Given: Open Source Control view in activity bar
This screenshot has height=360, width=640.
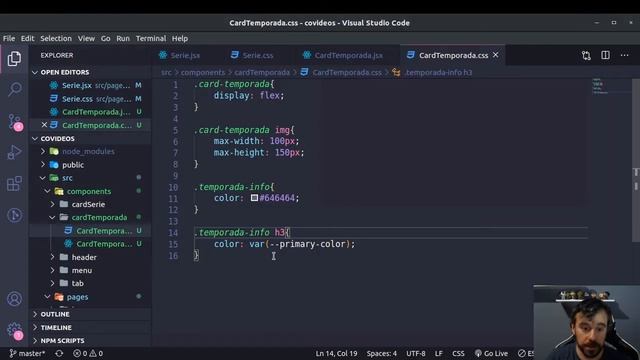Looking at the screenshot, I should (15, 122).
